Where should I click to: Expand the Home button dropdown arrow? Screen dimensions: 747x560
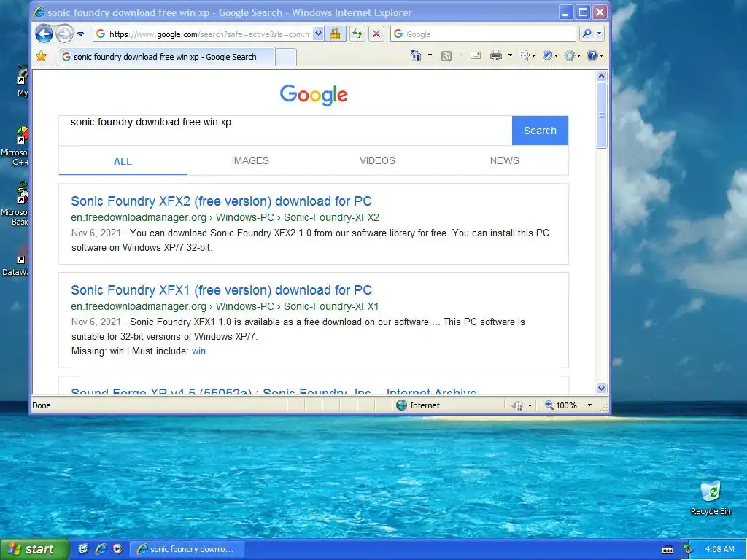pos(430,55)
